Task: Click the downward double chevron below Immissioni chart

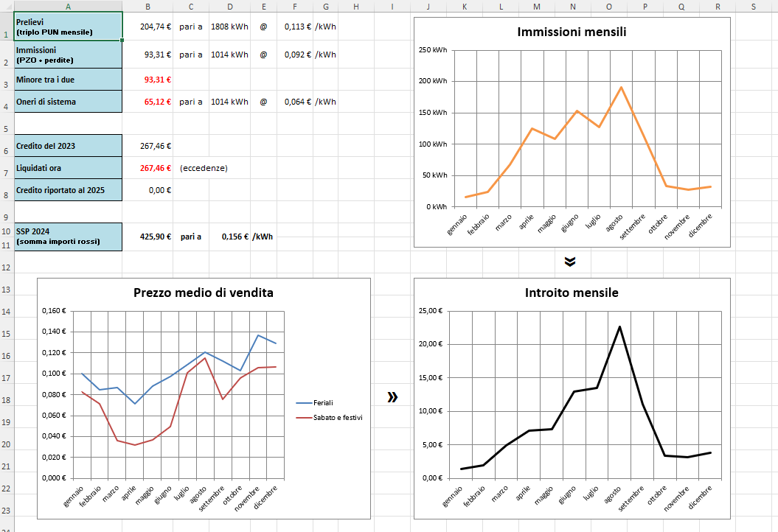Action: coord(569,262)
